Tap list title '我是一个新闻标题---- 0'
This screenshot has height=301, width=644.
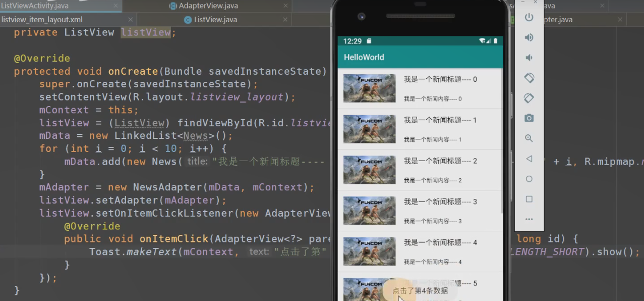point(440,79)
